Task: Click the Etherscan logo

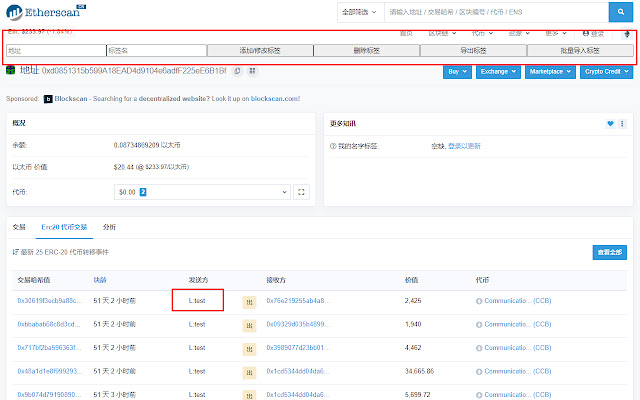Action: (x=46, y=12)
